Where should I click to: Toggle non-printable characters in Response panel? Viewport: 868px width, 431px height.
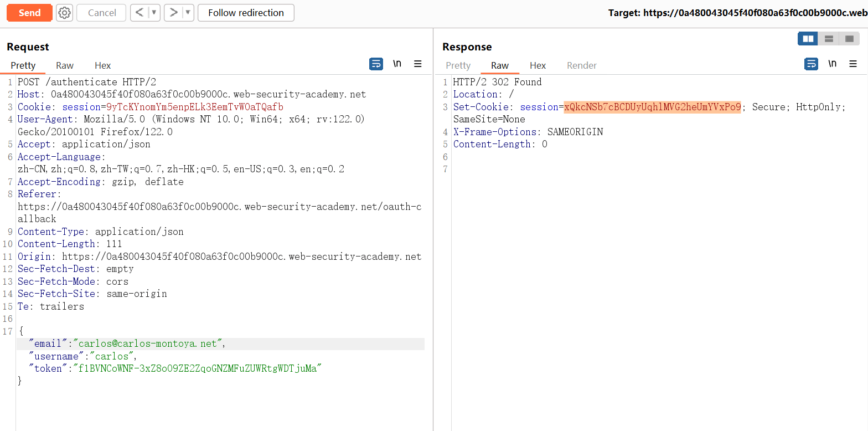[832, 64]
